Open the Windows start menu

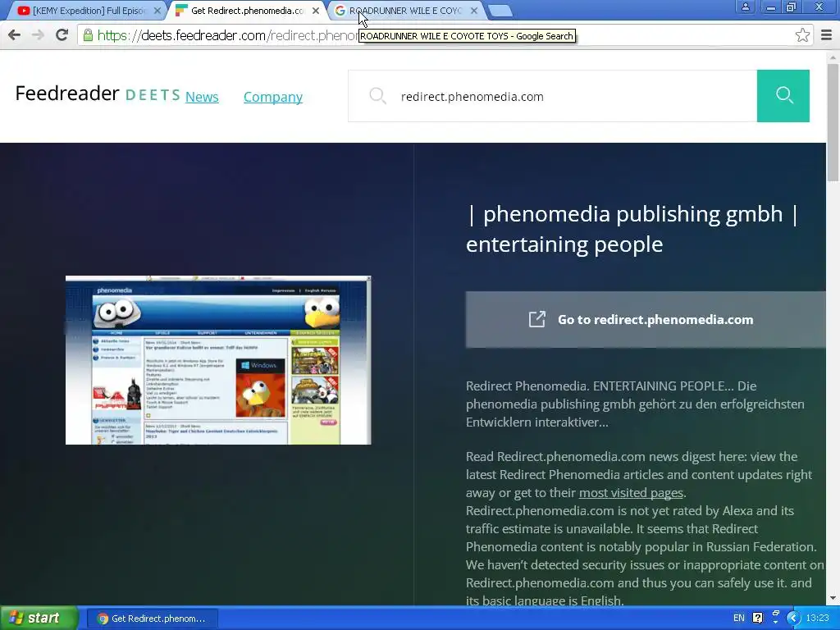click(39, 619)
